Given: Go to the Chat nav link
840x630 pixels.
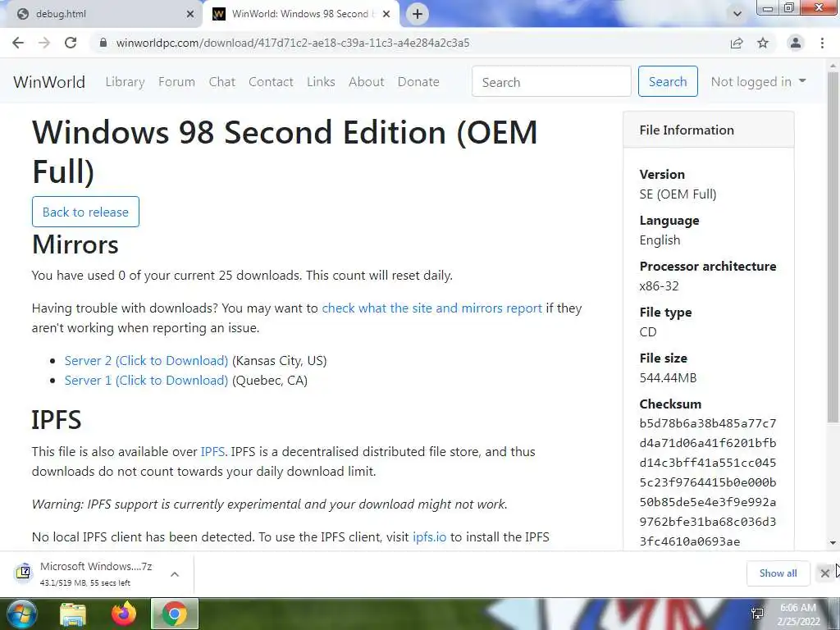Looking at the screenshot, I should pyautogui.click(x=221, y=82).
